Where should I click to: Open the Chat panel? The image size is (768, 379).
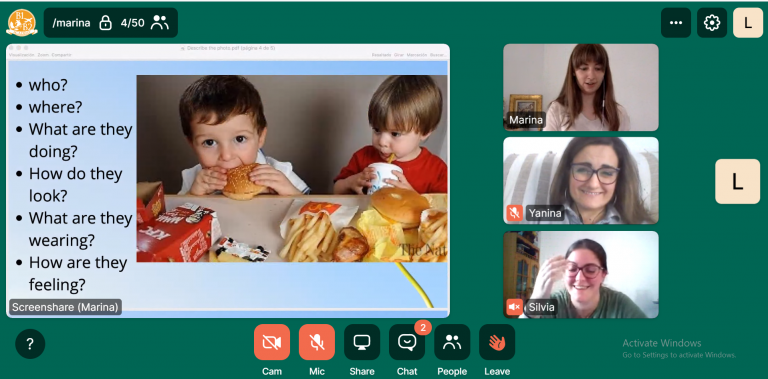[407, 342]
